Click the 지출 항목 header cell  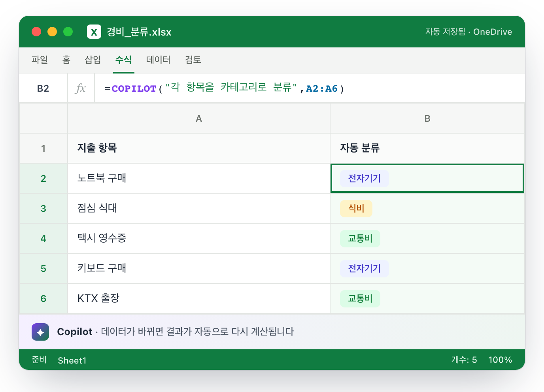[x=199, y=148]
